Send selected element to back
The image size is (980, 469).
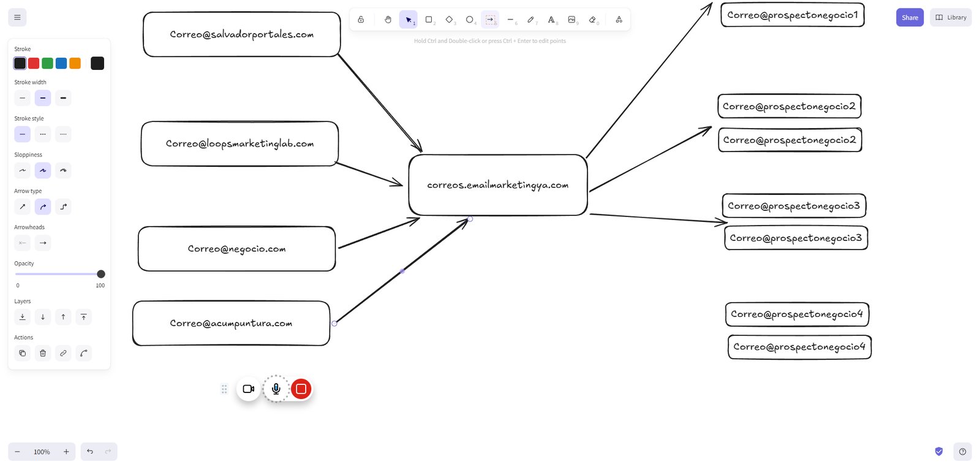23,317
